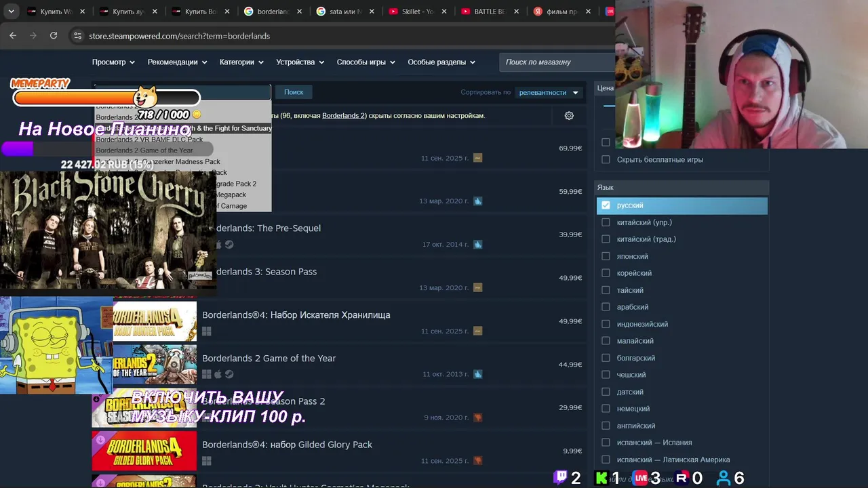Open the 'Borderlands 2' link in hidden-results notice

tap(343, 116)
